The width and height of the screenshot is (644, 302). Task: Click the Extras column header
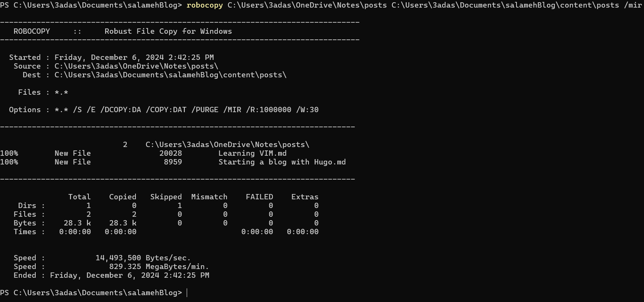[x=305, y=197]
